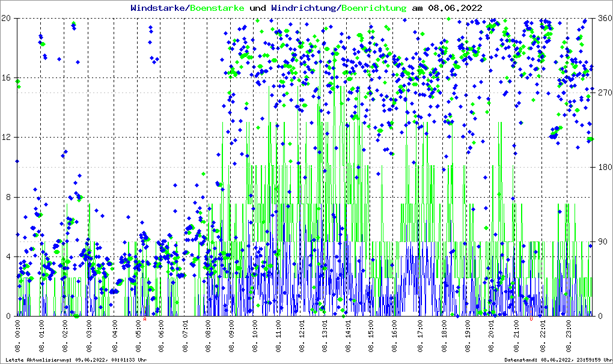
Task: Click the '90' degree label on right axis
Action: pyautogui.click(x=602, y=242)
